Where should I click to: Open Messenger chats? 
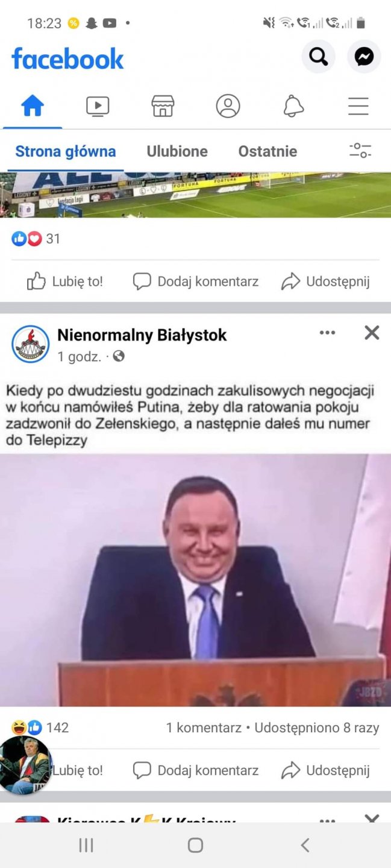tap(364, 57)
